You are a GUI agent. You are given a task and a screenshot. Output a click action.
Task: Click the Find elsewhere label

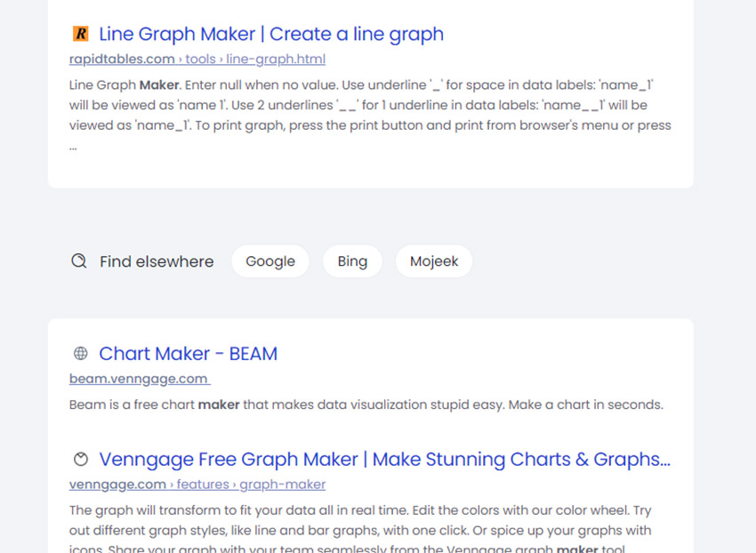tap(157, 261)
